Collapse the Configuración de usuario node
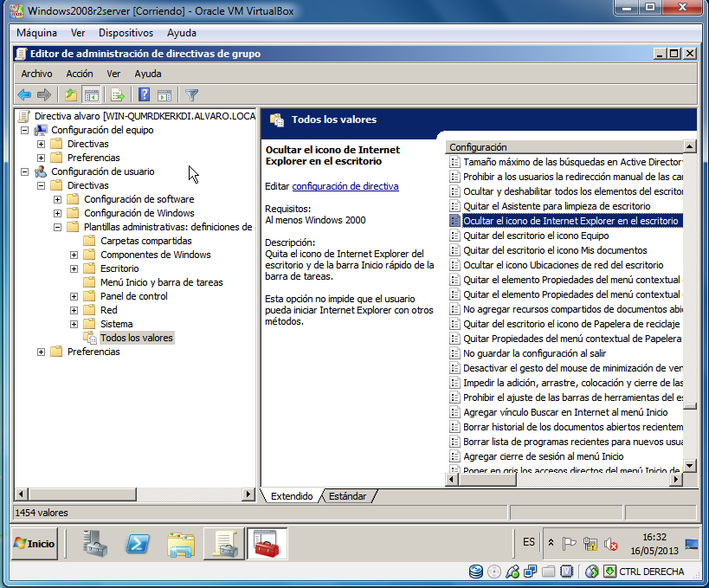 click(25, 171)
